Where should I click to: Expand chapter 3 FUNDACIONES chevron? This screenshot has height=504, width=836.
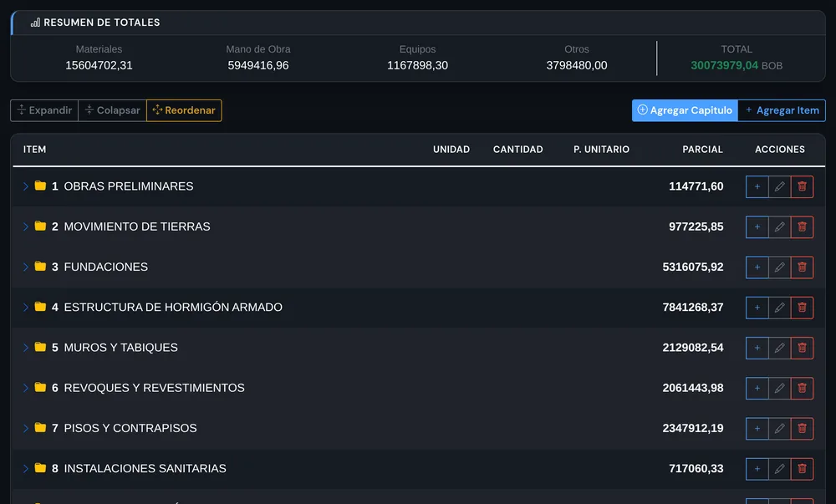point(26,267)
